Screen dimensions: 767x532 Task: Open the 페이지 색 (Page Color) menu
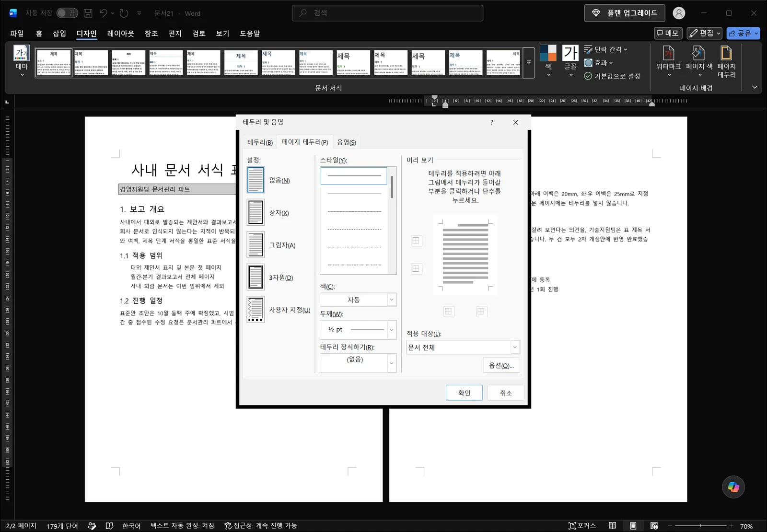699,61
